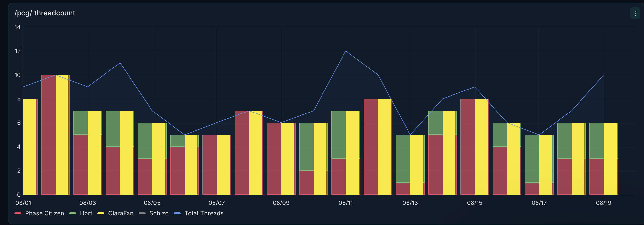Click the 08/19 x-axis date label

603,203
